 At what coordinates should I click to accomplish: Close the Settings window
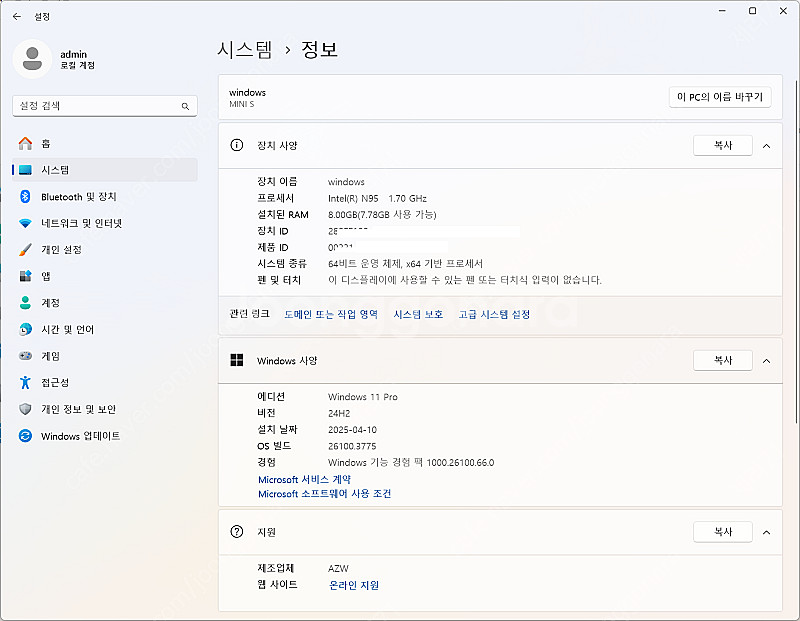pyautogui.click(x=783, y=11)
